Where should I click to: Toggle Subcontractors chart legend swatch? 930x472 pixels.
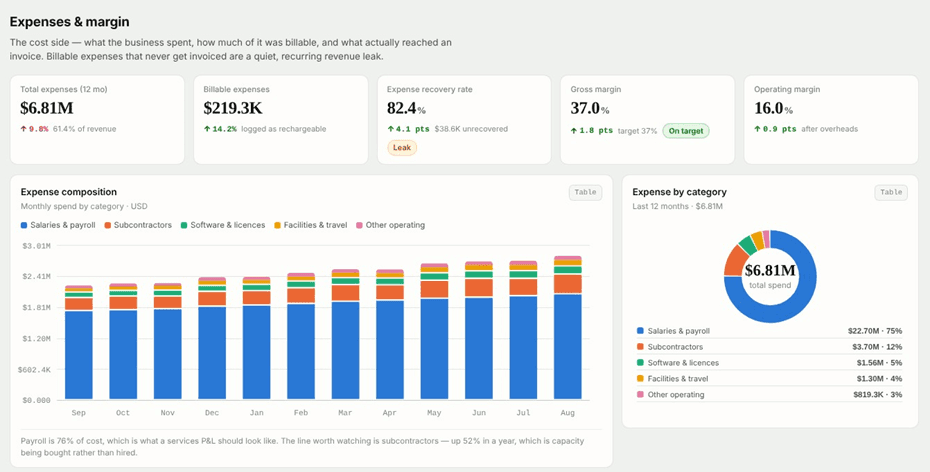point(107,225)
